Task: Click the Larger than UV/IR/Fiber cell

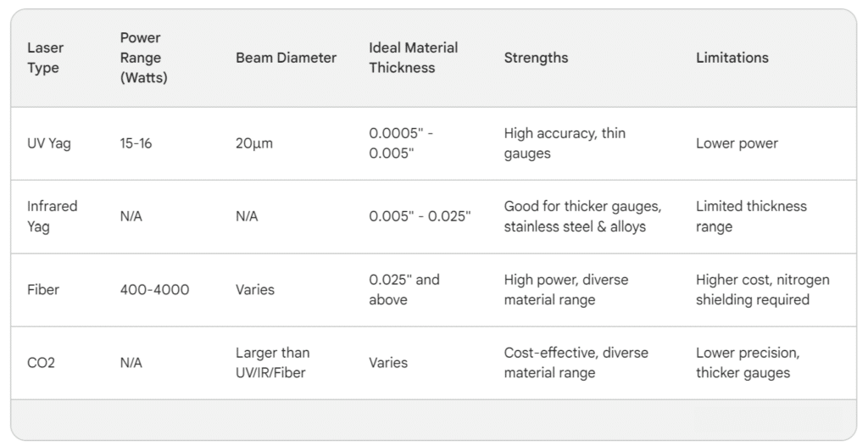Action: point(272,362)
